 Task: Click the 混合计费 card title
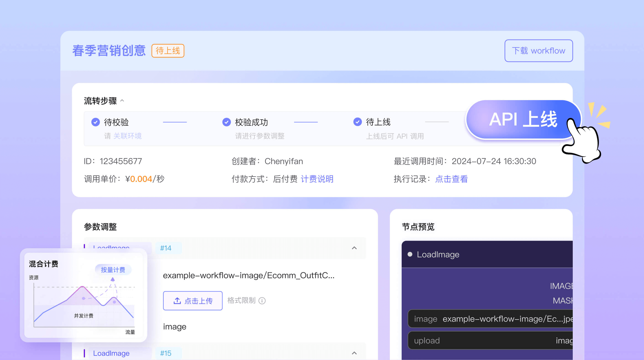tap(43, 264)
